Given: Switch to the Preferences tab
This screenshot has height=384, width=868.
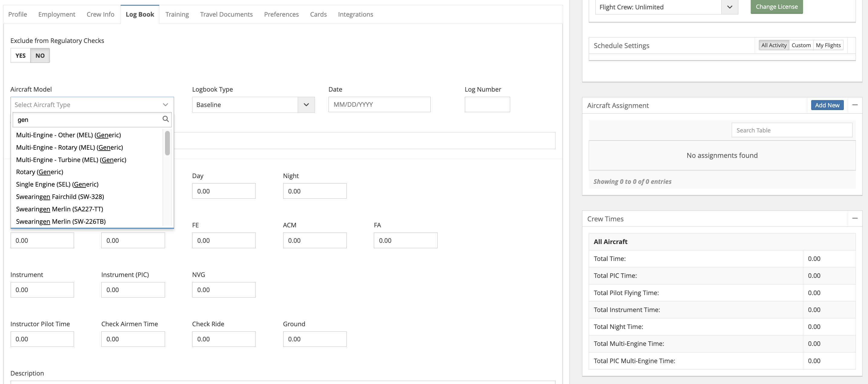Looking at the screenshot, I should point(281,14).
